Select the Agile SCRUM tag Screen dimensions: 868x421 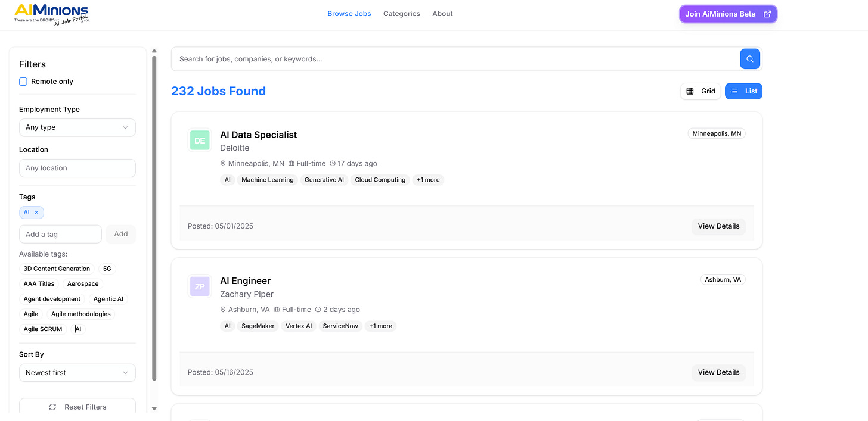pos(43,329)
